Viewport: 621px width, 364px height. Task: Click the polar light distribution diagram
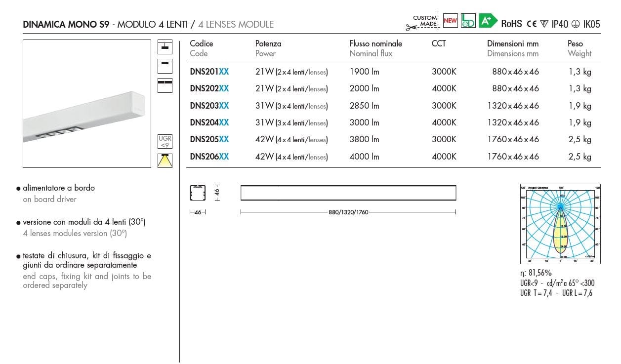pos(560,224)
